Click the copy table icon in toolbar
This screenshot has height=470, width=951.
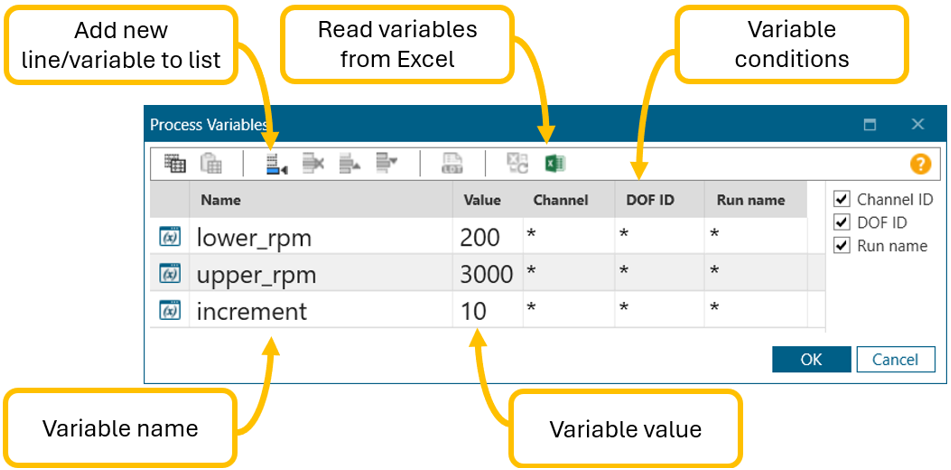[175, 164]
